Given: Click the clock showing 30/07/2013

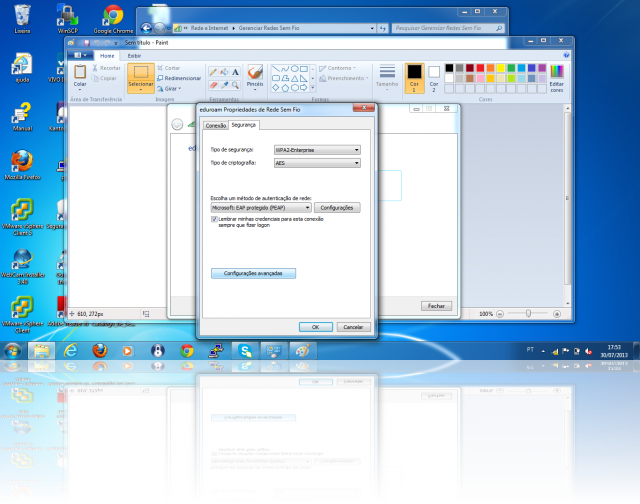Looking at the screenshot, I should 614,351.
